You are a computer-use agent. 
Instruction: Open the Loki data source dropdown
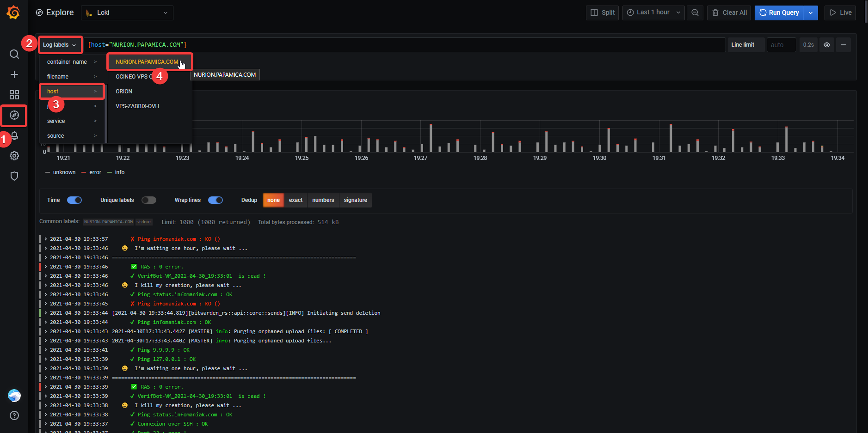pyautogui.click(x=127, y=12)
